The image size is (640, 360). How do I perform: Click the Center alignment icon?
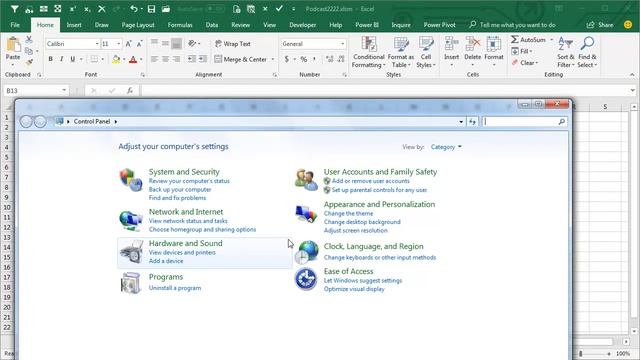point(165,60)
